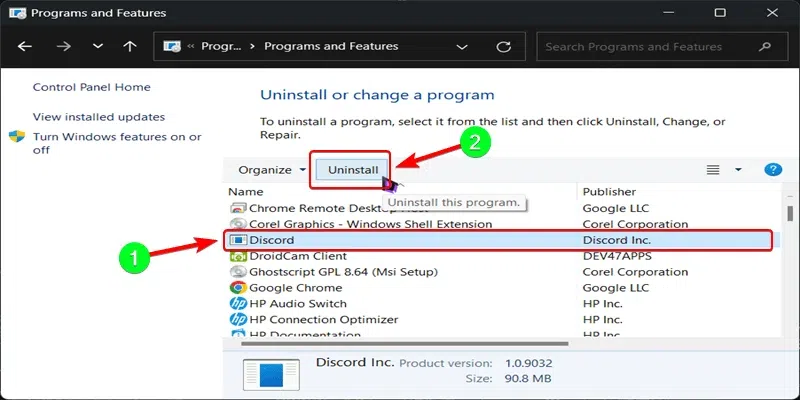Viewport: 800px width, 400px height.
Task: Open the Organize dropdown menu
Action: click(x=272, y=170)
